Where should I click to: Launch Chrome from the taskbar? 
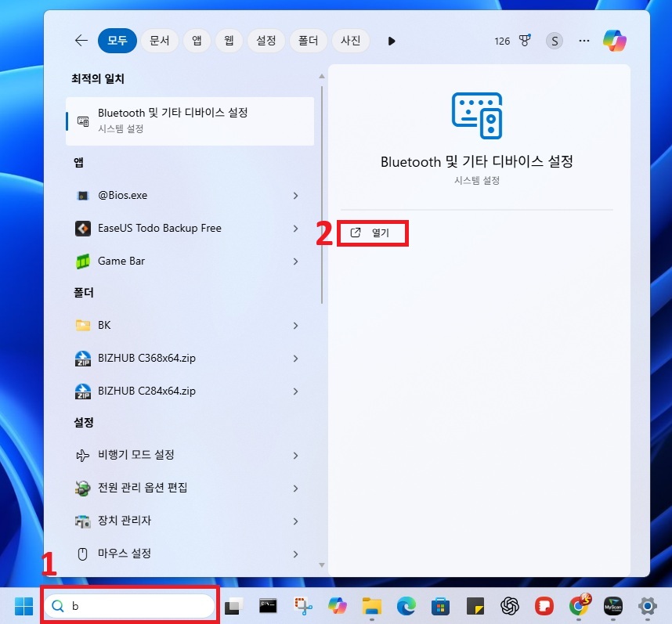click(579, 605)
